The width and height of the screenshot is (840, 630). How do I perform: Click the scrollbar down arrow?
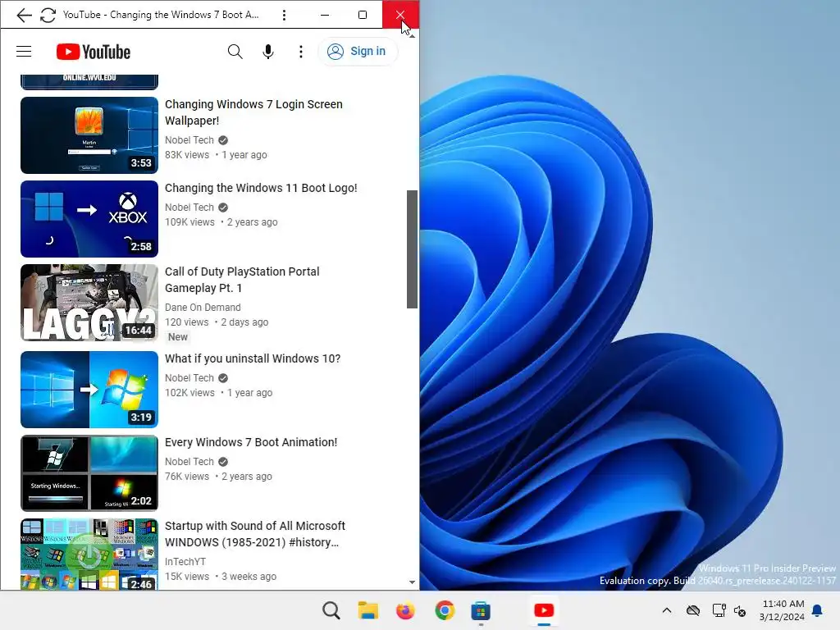pos(412,582)
